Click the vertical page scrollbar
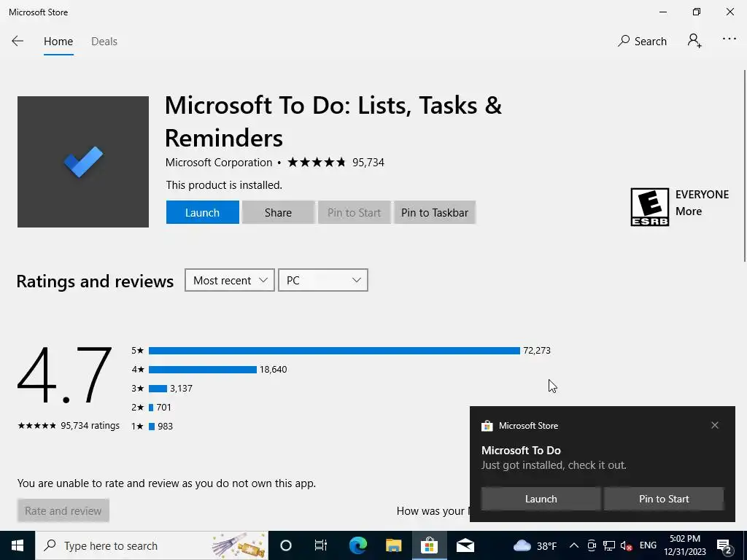The width and height of the screenshot is (747, 560). 744,166
